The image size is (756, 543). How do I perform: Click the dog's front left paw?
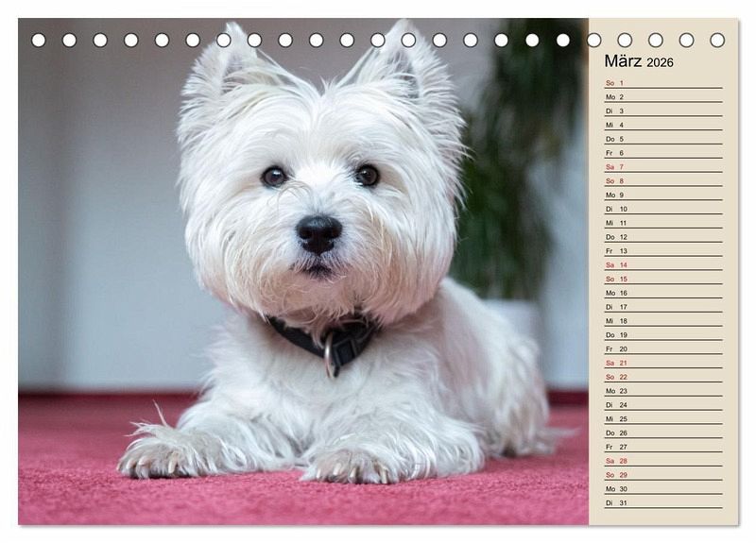pyautogui.click(x=350, y=465)
